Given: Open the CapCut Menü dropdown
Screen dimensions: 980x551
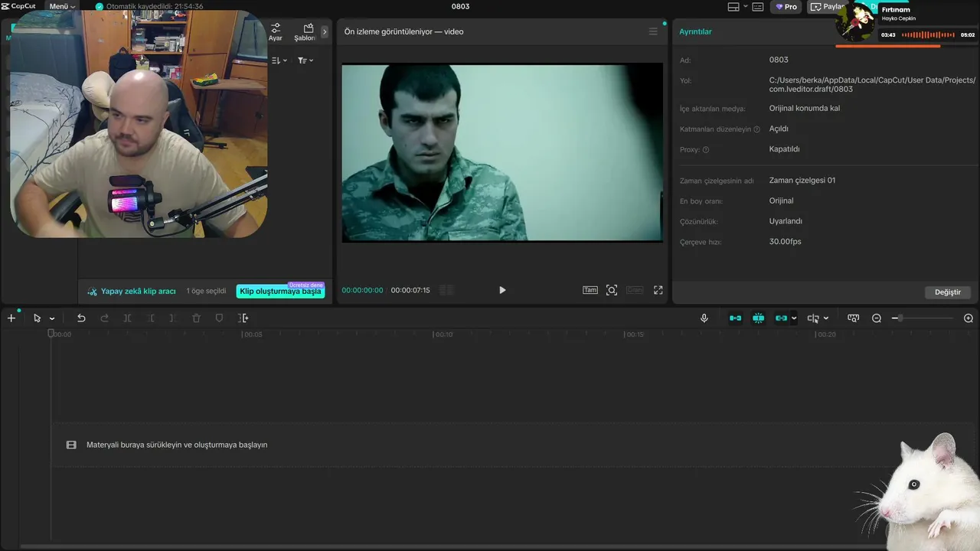Looking at the screenshot, I should (62, 6).
